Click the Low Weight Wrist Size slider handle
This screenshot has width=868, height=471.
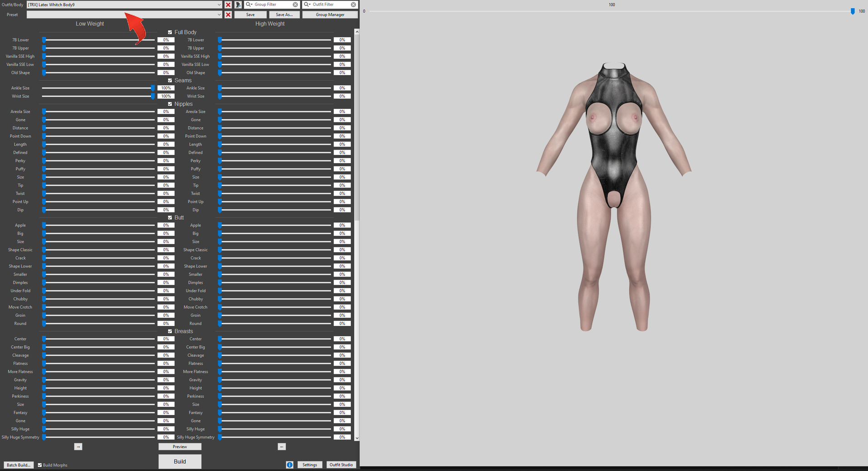tap(153, 96)
